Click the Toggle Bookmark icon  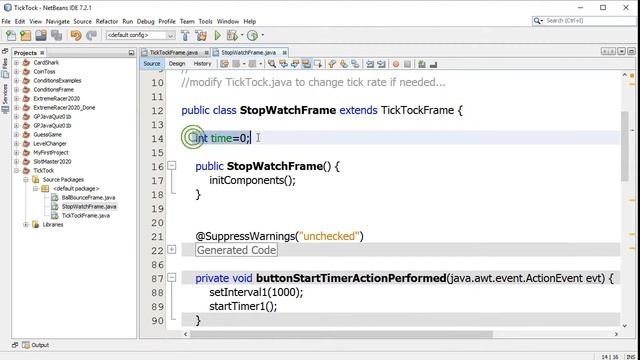pos(355,64)
